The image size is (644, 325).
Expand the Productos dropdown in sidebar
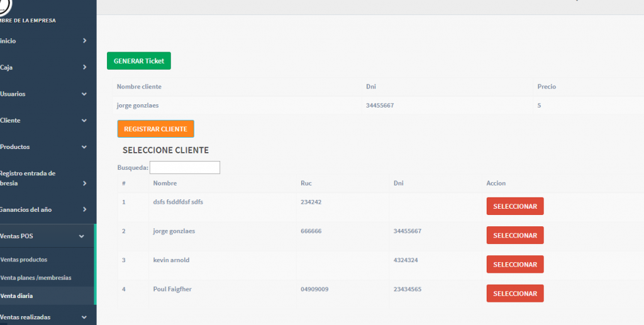point(84,147)
